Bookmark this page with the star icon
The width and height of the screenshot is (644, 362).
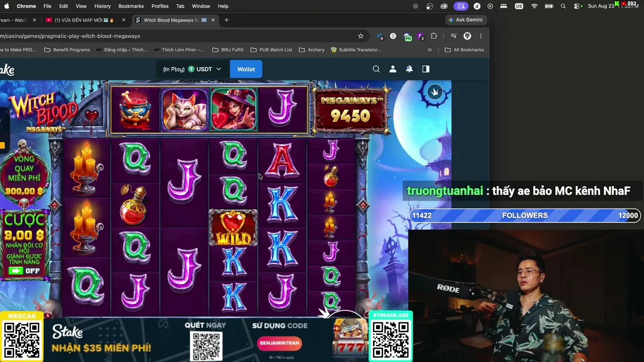pyautogui.click(x=361, y=36)
